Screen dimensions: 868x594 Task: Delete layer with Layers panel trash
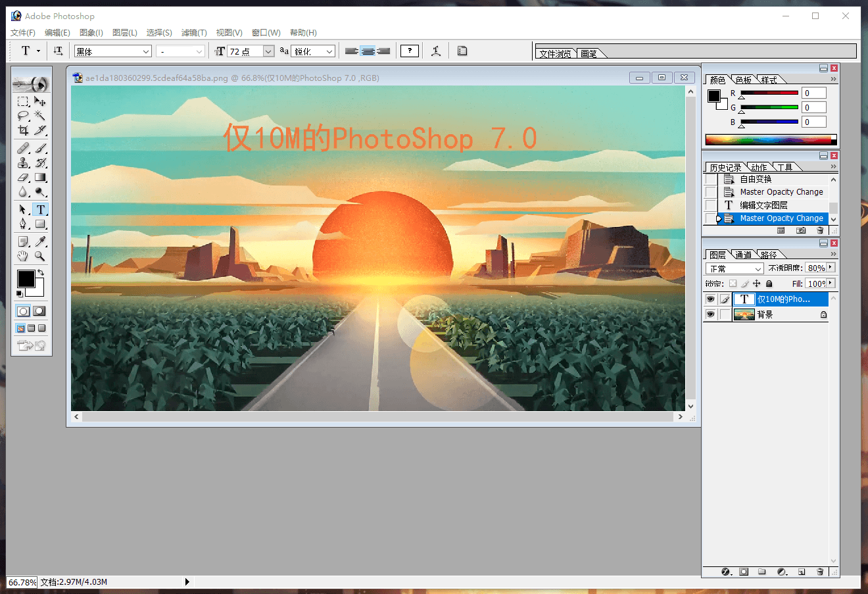tap(820, 572)
